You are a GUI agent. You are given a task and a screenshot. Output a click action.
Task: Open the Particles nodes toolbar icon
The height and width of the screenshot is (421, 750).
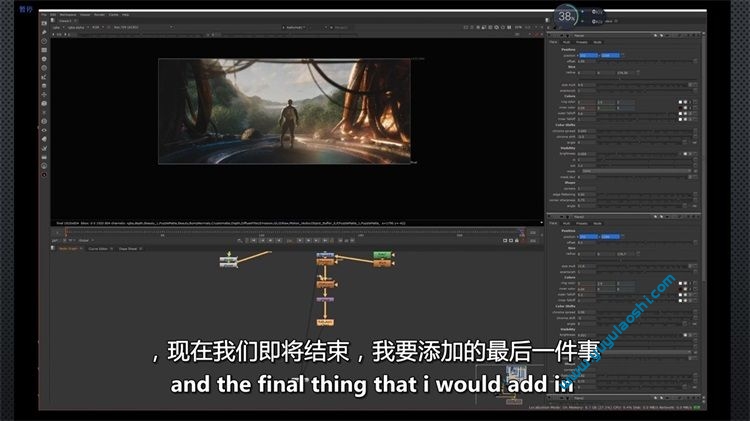pyautogui.click(x=44, y=112)
